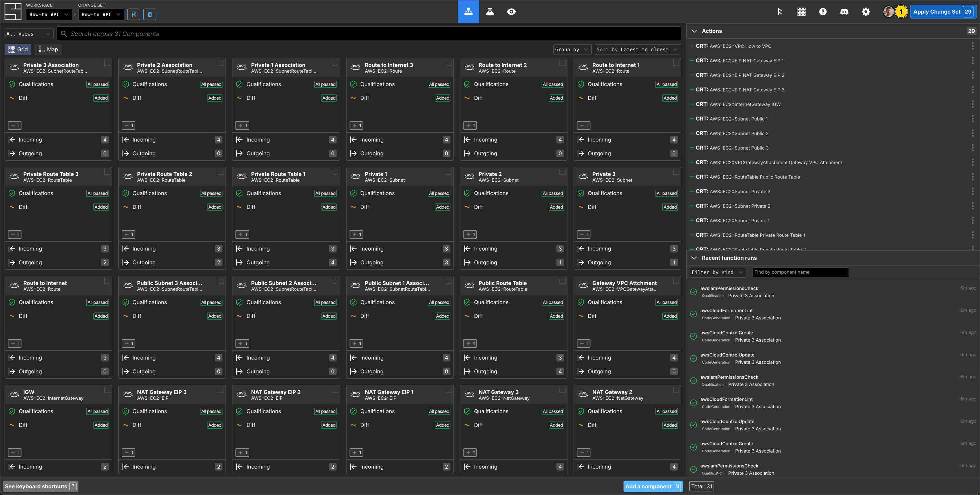The width and height of the screenshot is (980, 495).
Task: Click See keyboard shortcuts button
Action: click(41, 486)
